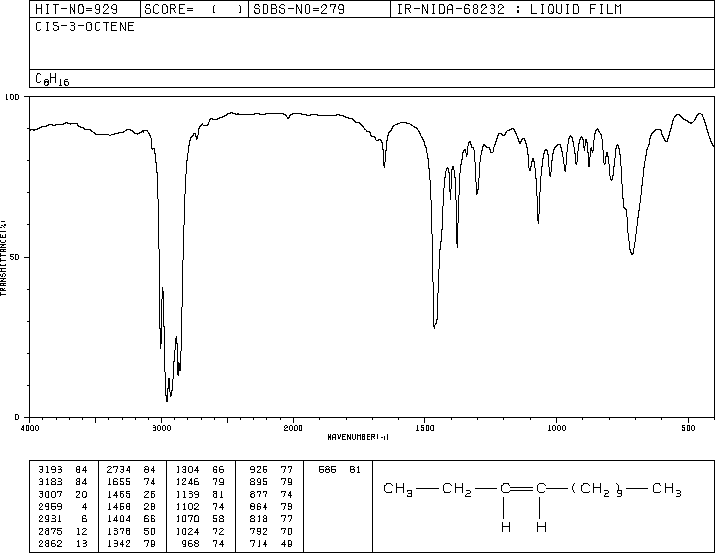Click the sharp spectrum peak near 1465 wavenumber
The width and height of the screenshot is (715, 553).
pyautogui.click(x=434, y=327)
